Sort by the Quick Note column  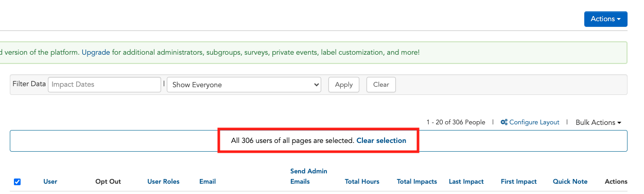[x=570, y=182]
